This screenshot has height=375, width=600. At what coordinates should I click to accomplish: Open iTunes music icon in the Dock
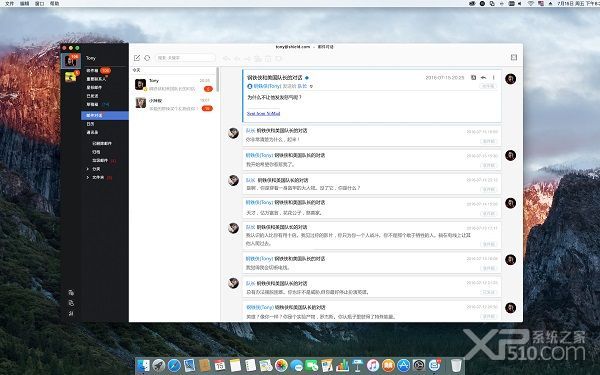(373, 365)
